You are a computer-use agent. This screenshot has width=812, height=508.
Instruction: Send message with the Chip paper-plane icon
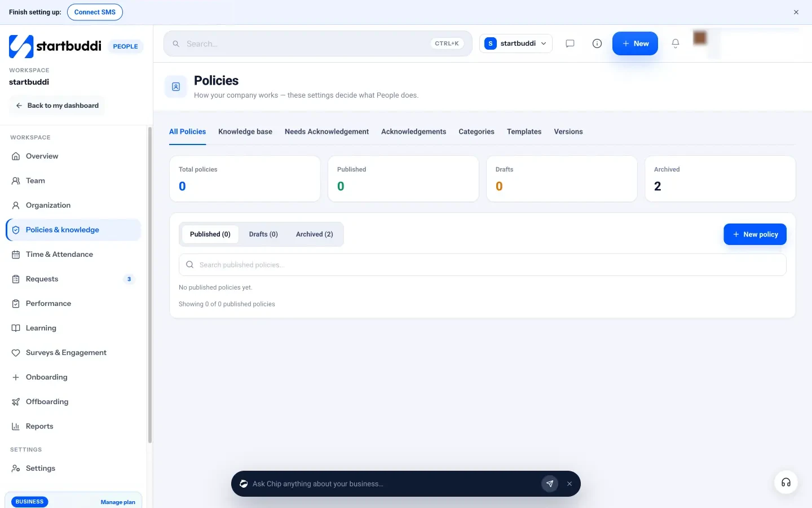(550, 484)
